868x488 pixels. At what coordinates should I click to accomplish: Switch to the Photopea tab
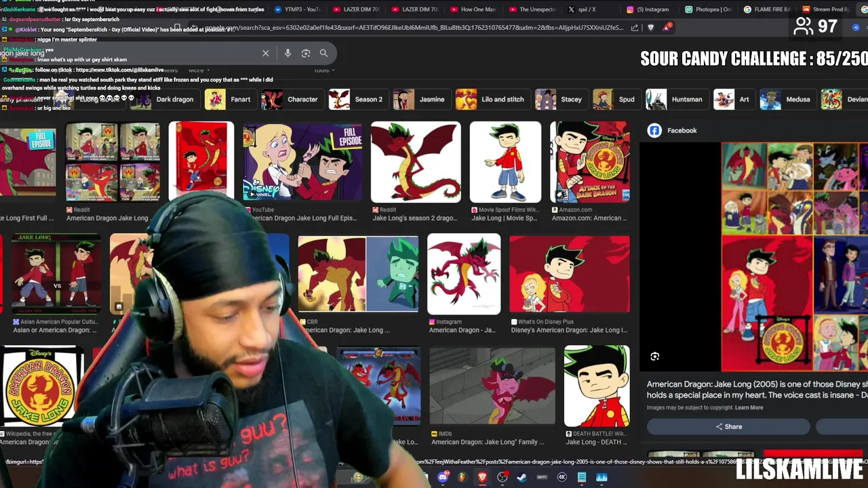coord(708,9)
